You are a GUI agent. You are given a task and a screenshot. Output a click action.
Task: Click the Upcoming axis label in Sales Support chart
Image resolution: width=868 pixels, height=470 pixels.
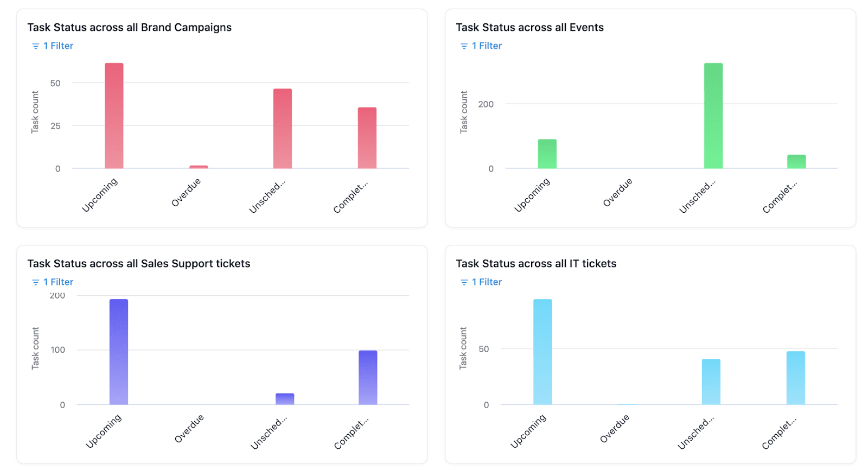click(x=104, y=430)
